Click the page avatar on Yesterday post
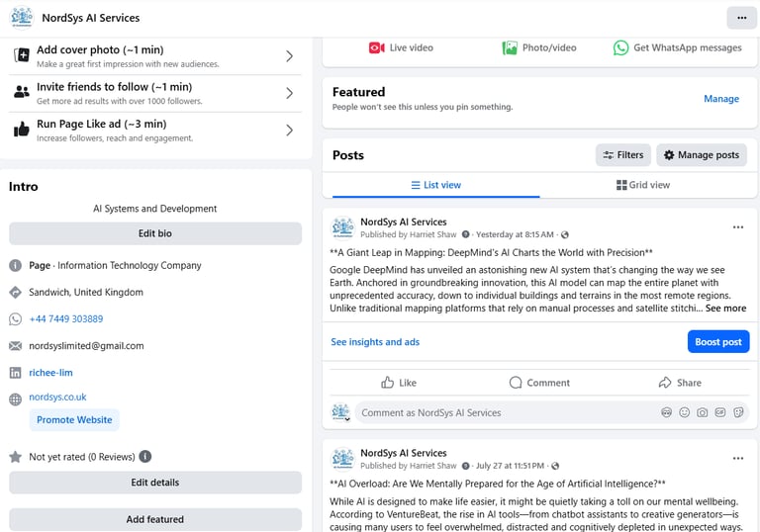Viewport: 760px width, 532px height. (342, 227)
